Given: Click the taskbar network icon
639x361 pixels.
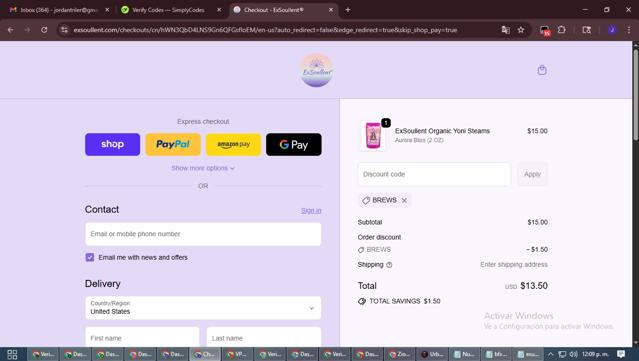Looking at the screenshot, I should [x=562, y=354].
